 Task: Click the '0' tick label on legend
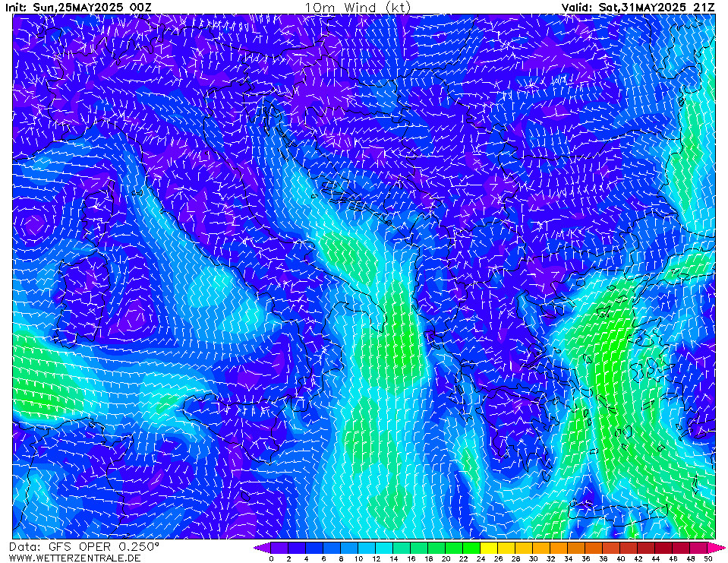(271, 558)
